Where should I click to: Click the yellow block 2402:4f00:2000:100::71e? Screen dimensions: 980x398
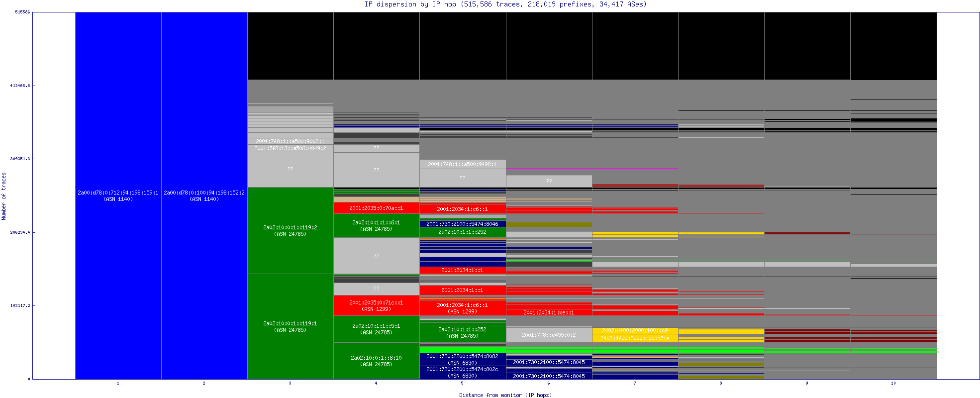635,338
